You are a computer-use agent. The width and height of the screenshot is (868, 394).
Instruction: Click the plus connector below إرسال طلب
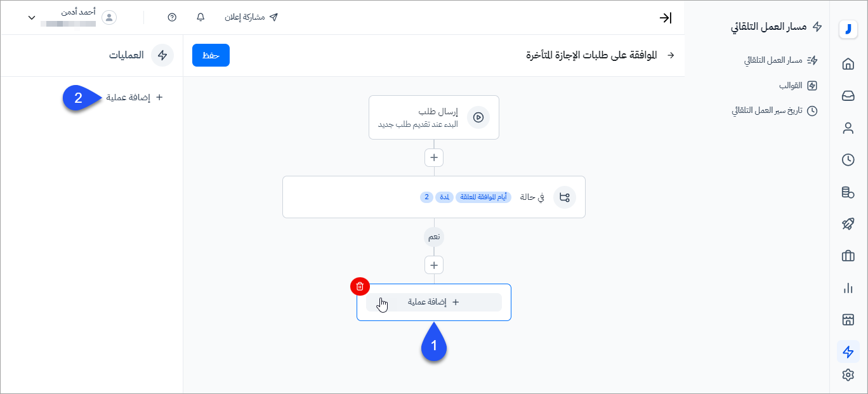click(434, 157)
